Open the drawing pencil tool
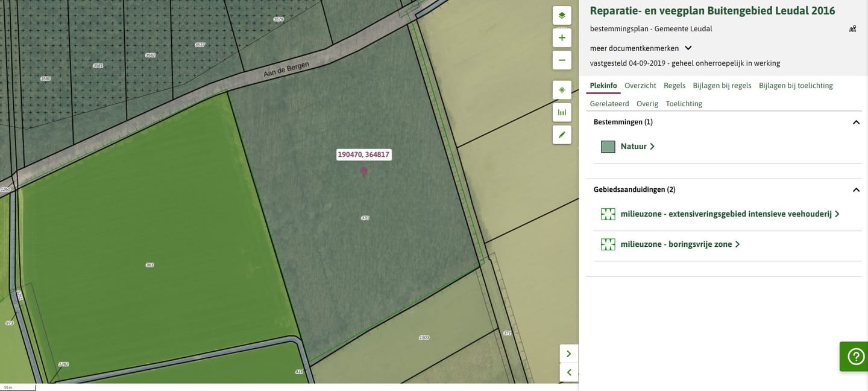 (x=562, y=135)
